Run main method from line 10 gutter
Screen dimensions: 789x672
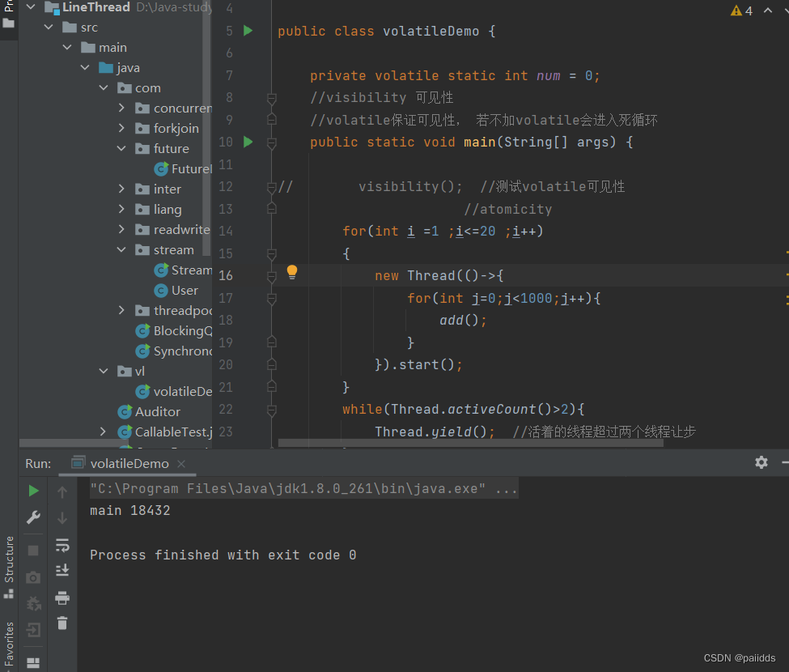[x=248, y=142]
